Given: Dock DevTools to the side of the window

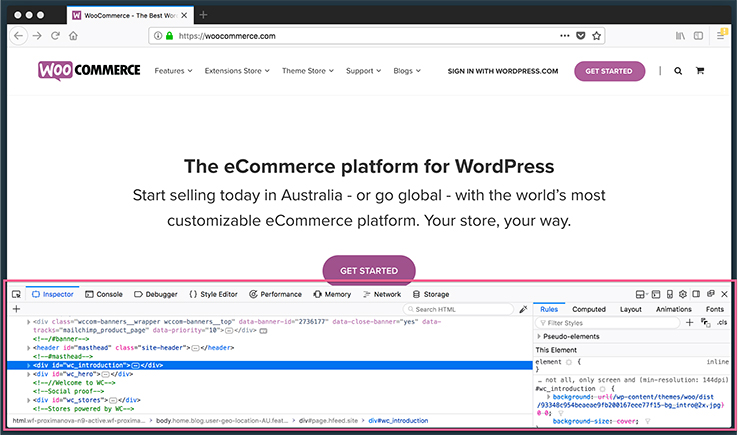Looking at the screenshot, I should [x=696, y=294].
